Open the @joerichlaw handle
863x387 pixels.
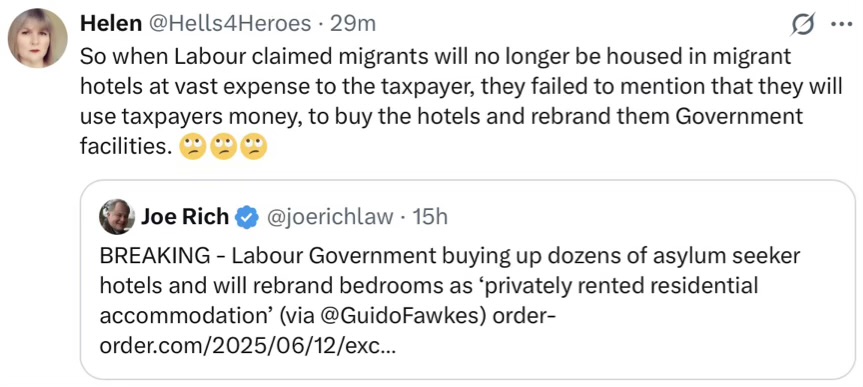[330, 218]
